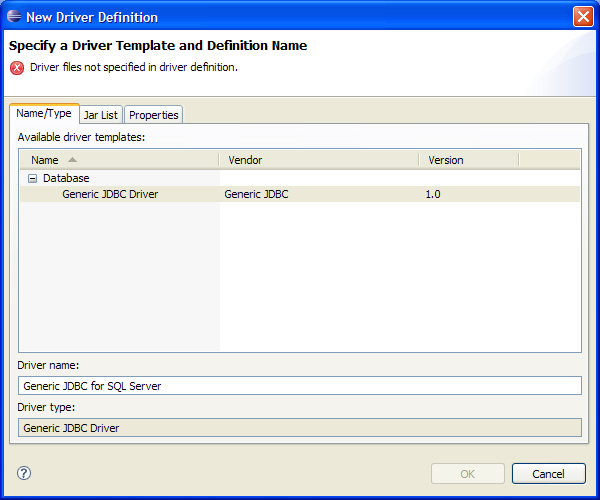The image size is (600, 500).
Task: Select the Generic JDBC Driver template row
Action: (300, 194)
